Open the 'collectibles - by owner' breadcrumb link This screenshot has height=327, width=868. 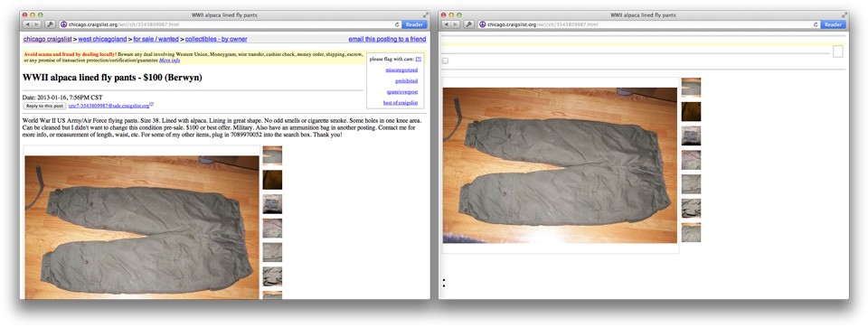pos(216,39)
